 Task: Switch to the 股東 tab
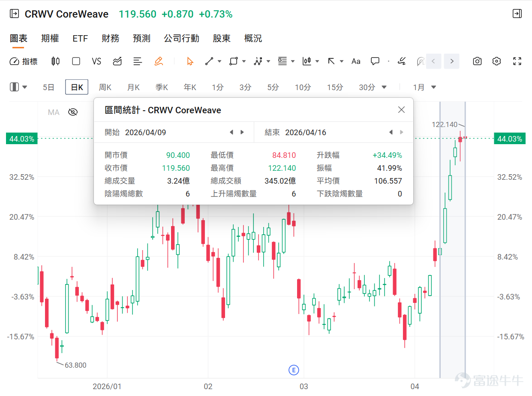(x=222, y=38)
